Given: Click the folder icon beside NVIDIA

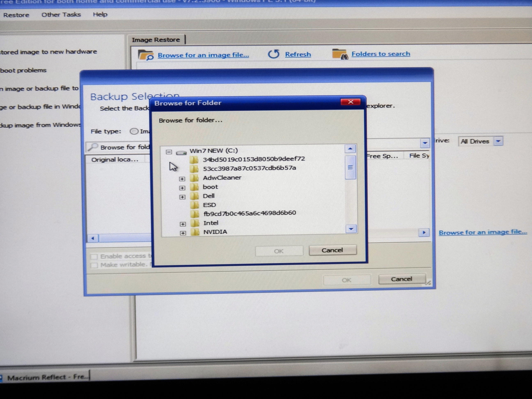Looking at the screenshot, I should [195, 232].
